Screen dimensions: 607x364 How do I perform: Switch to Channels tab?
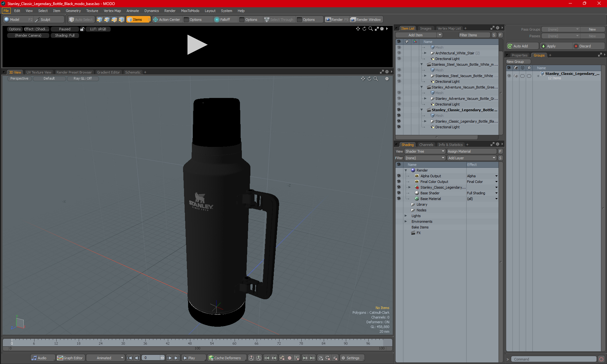point(426,145)
